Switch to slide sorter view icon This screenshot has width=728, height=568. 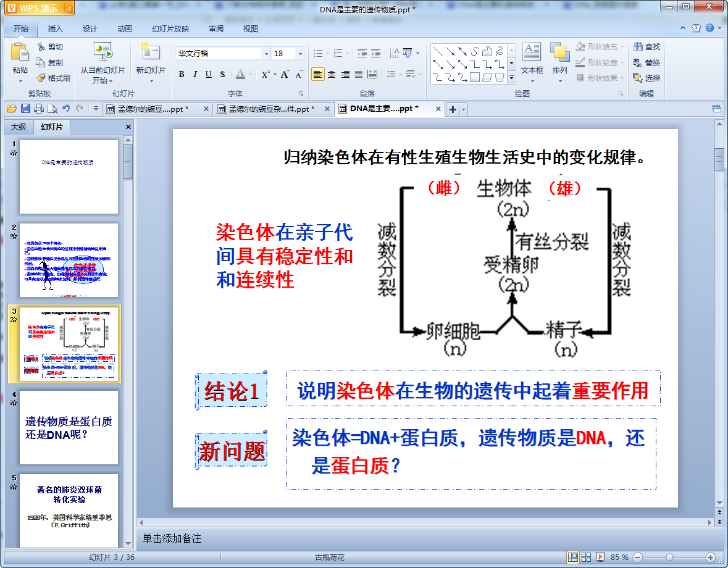pyautogui.click(x=587, y=557)
